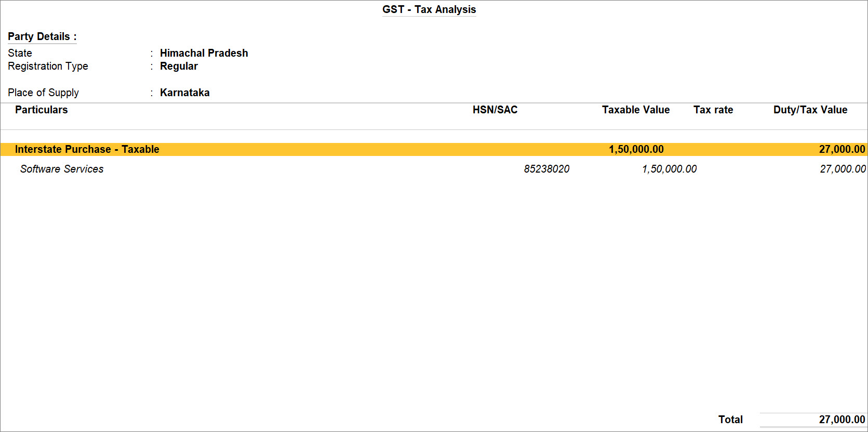868x432 pixels.
Task: Select the Regular registration type value
Action: click(x=179, y=66)
